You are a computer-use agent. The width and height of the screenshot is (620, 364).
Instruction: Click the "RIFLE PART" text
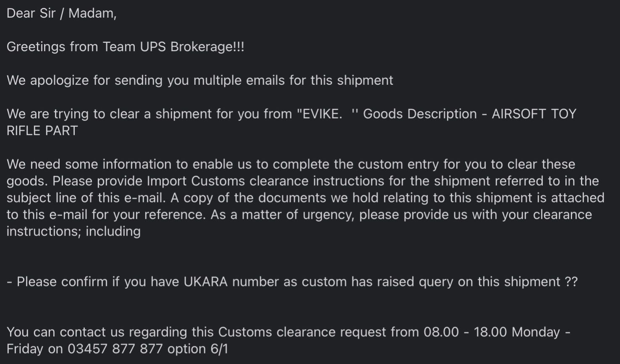(42, 131)
